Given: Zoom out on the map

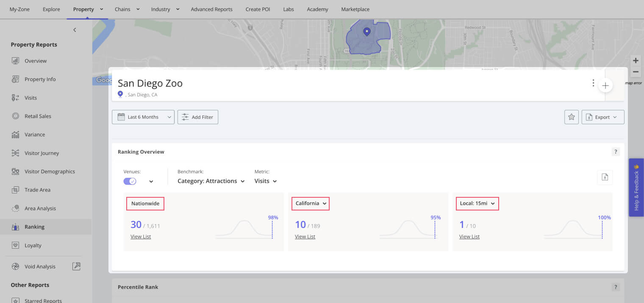Looking at the screenshot, I should click(636, 72).
